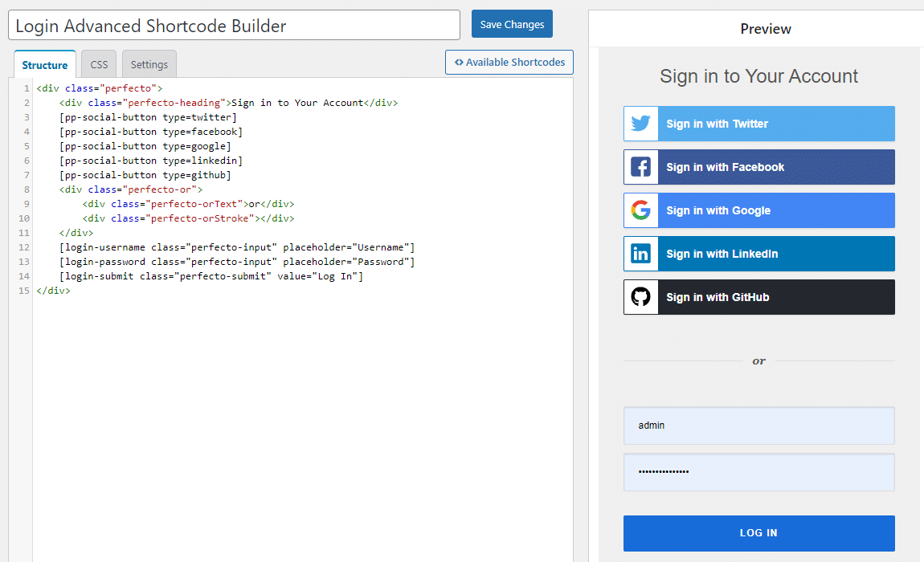Click line number 1 in the gutter

27,88
